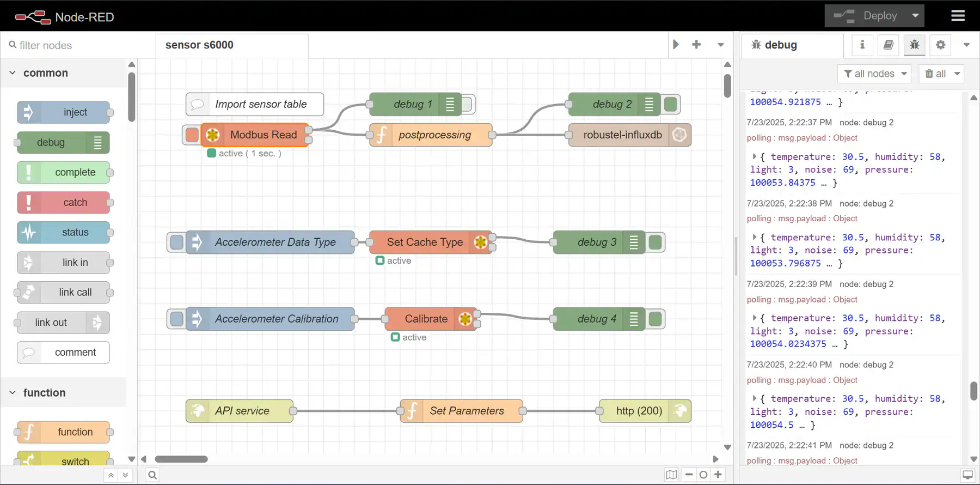Click the search flows magnifier icon

point(152,475)
